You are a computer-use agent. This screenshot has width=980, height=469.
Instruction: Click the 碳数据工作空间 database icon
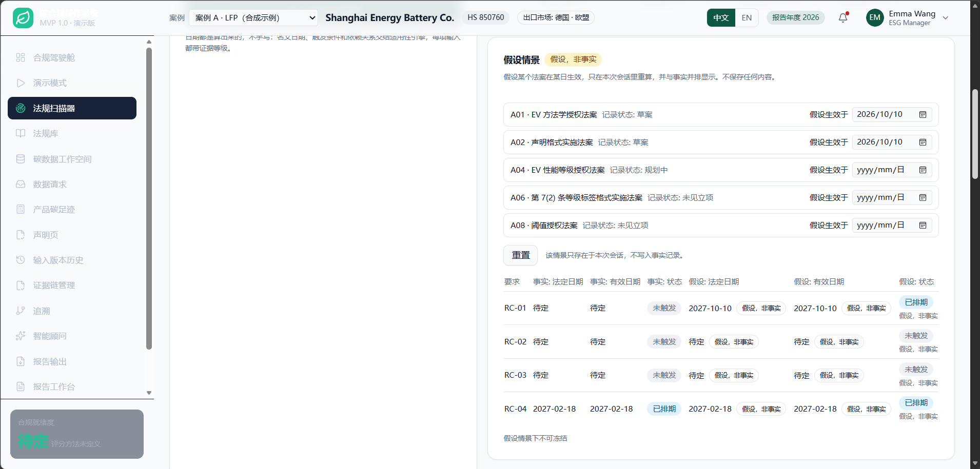click(x=21, y=159)
